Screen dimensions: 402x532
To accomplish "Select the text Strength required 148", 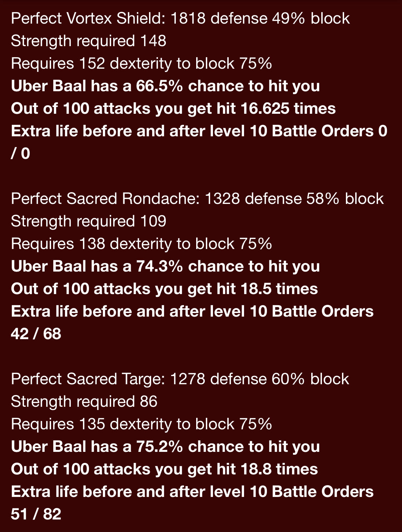I will coord(89,41).
